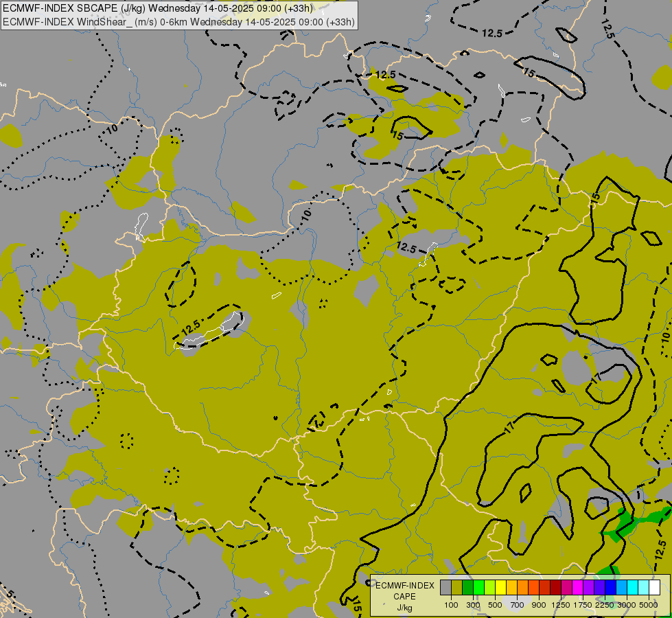
Task: Pick the pure blue legend swatch
Action: 611,588
